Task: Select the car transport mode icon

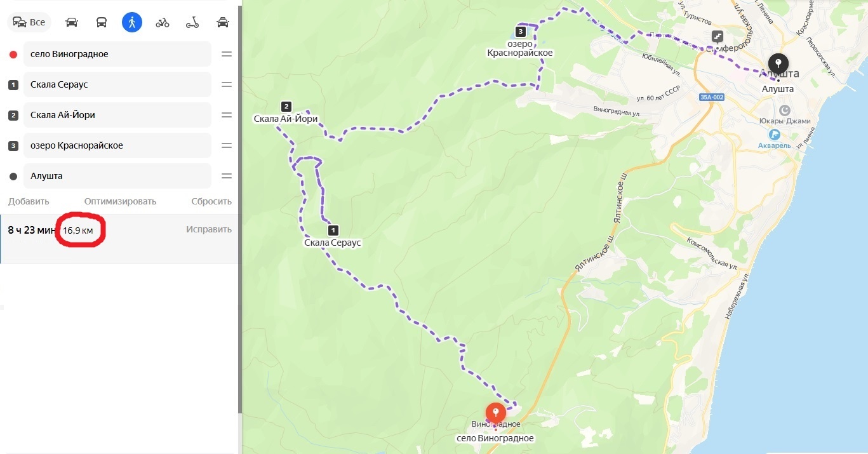Action: coord(72,22)
